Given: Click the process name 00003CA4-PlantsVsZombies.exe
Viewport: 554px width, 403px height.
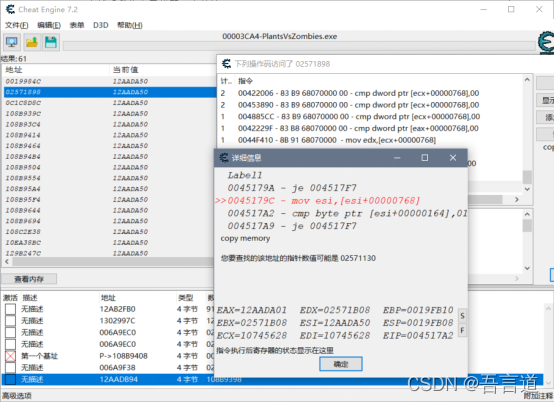Looking at the screenshot, I should coord(279,36).
